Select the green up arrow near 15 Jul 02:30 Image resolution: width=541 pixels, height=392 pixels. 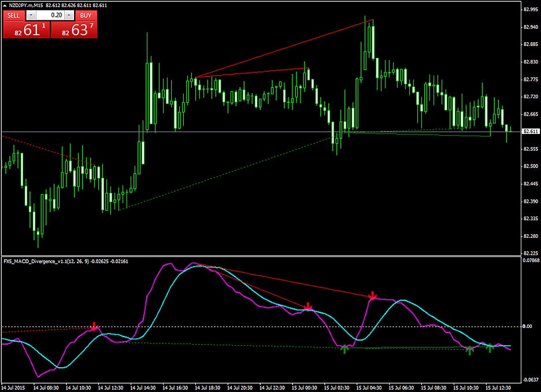pyautogui.click(x=344, y=349)
